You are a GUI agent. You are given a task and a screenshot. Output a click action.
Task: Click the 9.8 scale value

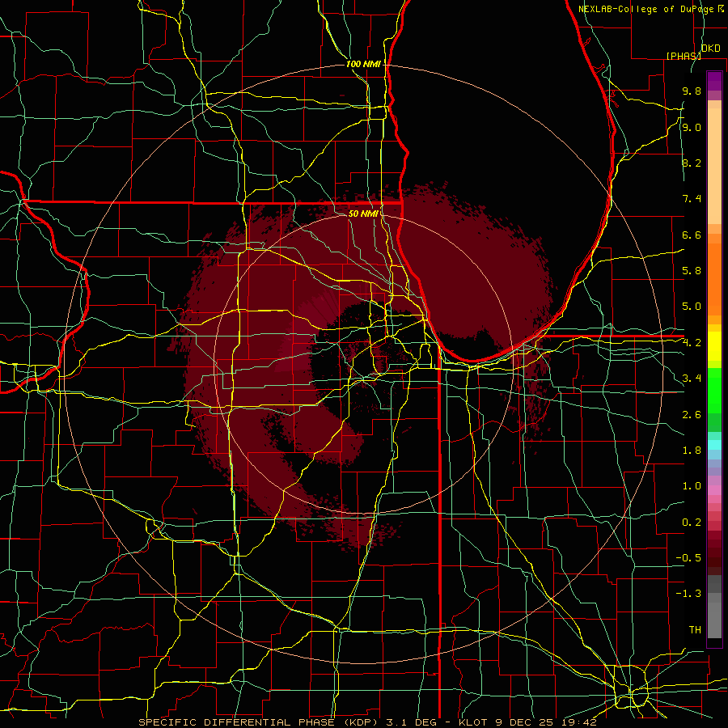point(692,91)
